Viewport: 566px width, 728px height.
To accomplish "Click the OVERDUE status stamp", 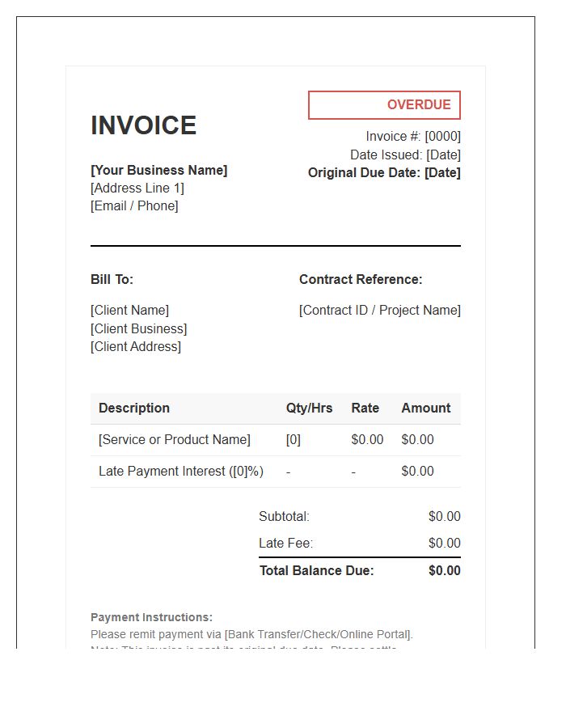I will [384, 105].
